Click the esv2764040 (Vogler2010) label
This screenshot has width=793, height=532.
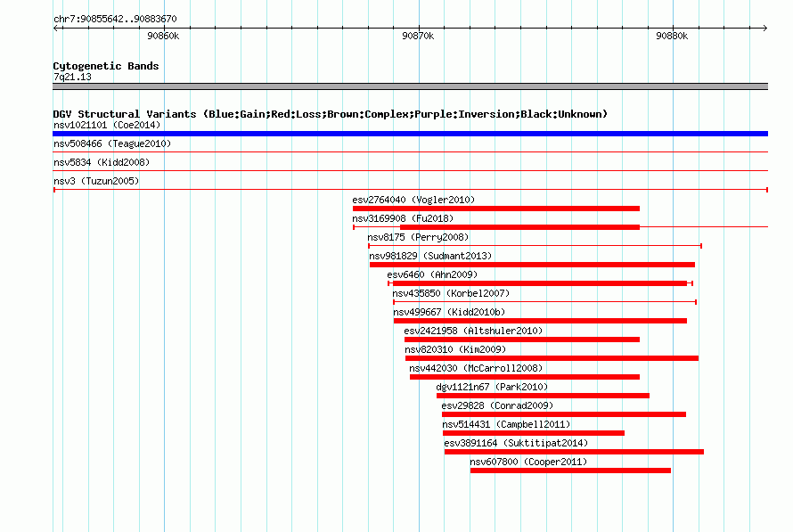coord(413,200)
